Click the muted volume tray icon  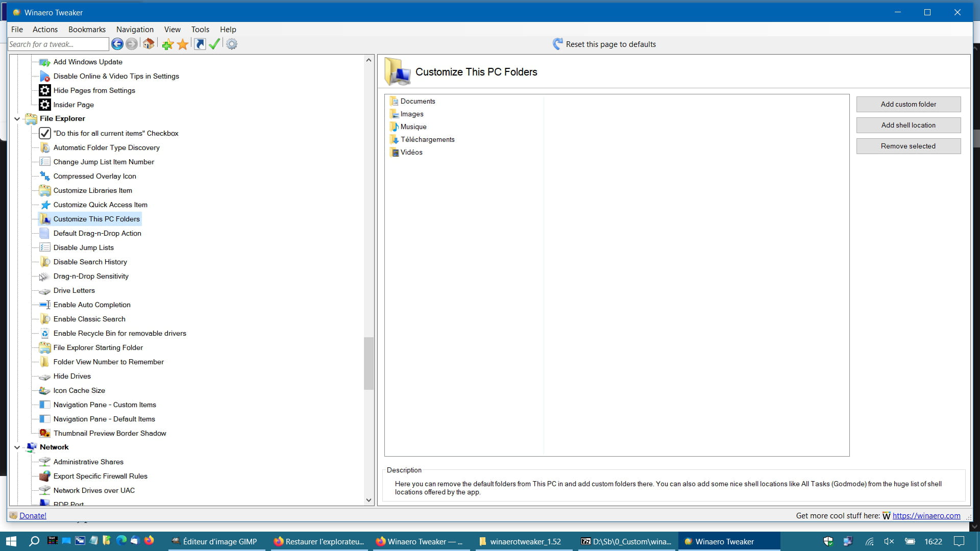click(889, 541)
